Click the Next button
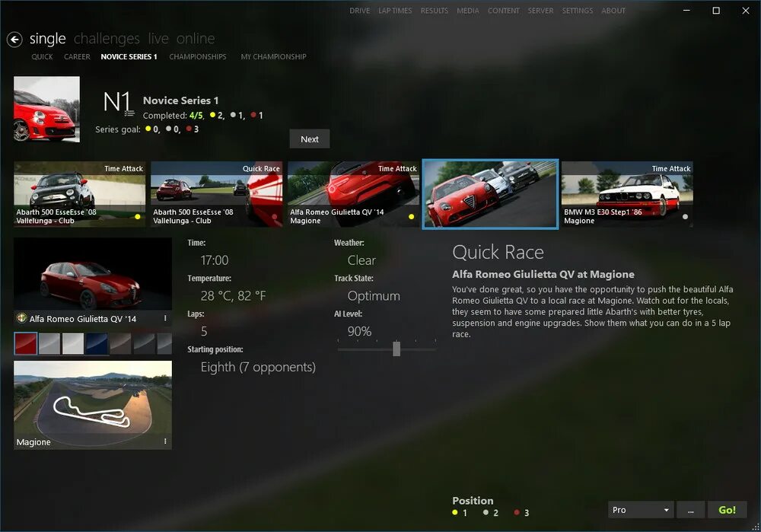Viewport: 761px width, 532px height. pos(310,139)
